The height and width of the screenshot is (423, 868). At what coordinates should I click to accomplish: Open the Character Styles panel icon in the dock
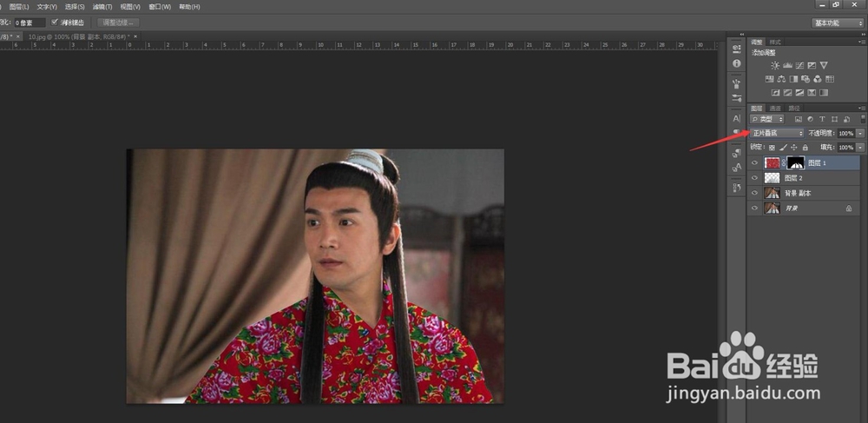pos(737,168)
